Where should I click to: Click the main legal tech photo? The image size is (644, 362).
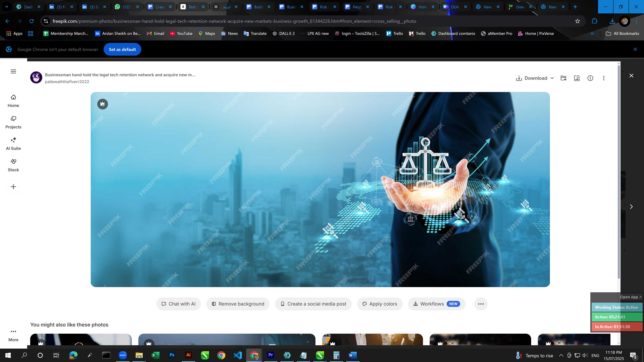coord(320,189)
